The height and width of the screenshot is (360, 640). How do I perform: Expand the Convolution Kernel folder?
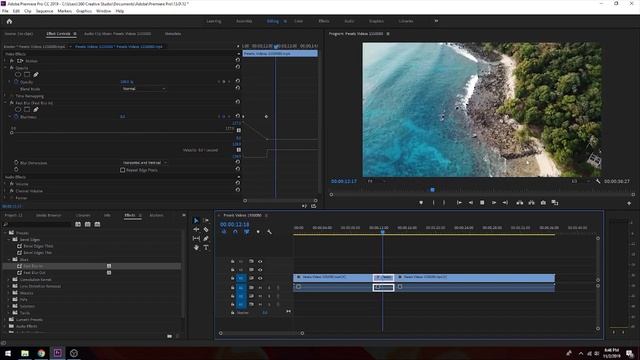(x=9, y=280)
